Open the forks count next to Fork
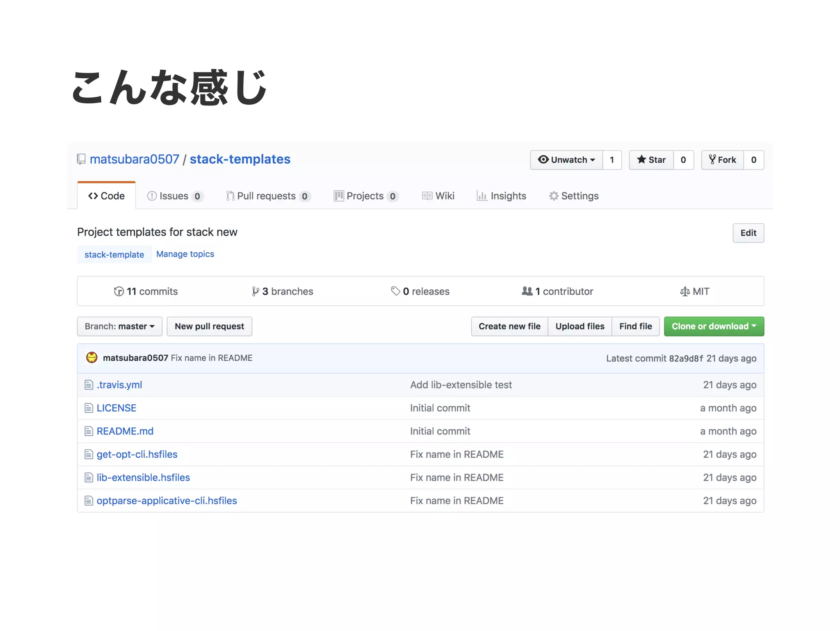 pyautogui.click(x=754, y=160)
